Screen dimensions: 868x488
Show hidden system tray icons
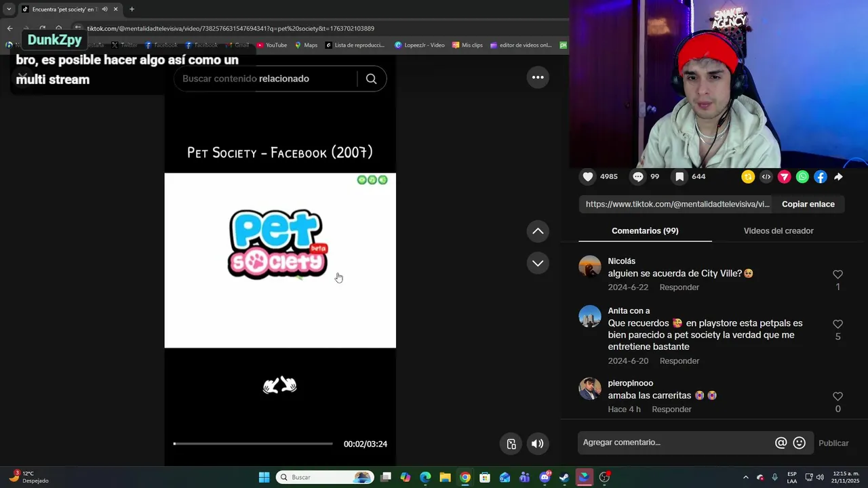click(745, 477)
